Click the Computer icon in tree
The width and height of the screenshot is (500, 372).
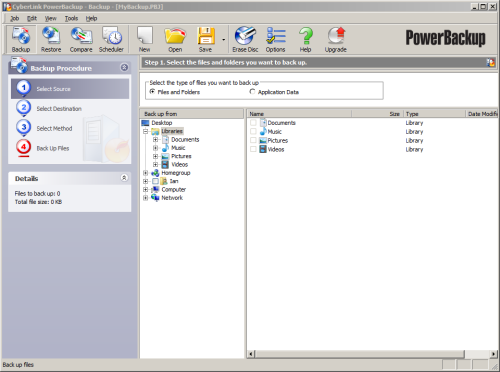155,190
